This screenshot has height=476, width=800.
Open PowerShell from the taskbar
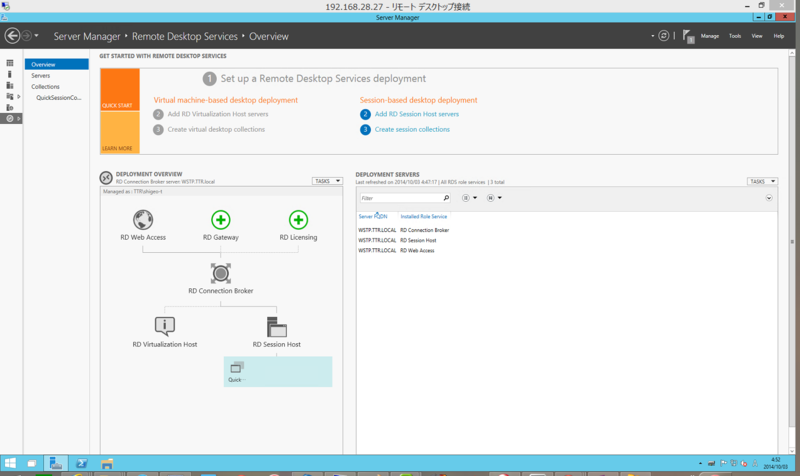click(x=81, y=463)
